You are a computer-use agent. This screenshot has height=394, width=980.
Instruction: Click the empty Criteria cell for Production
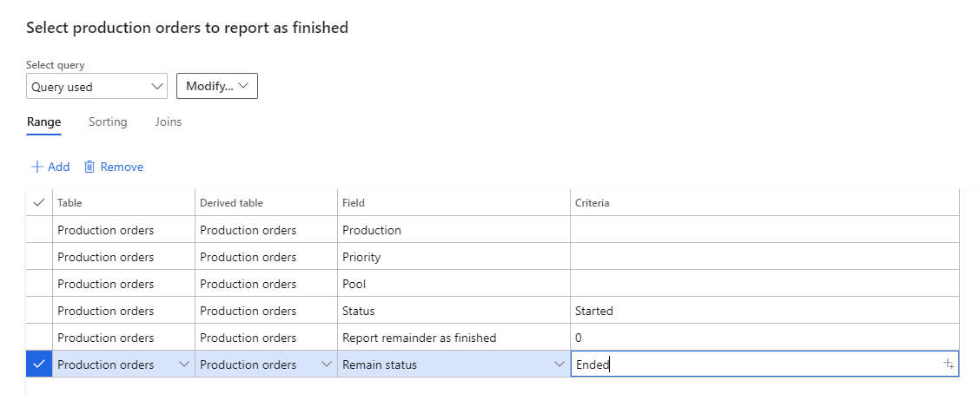pyautogui.click(x=765, y=230)
